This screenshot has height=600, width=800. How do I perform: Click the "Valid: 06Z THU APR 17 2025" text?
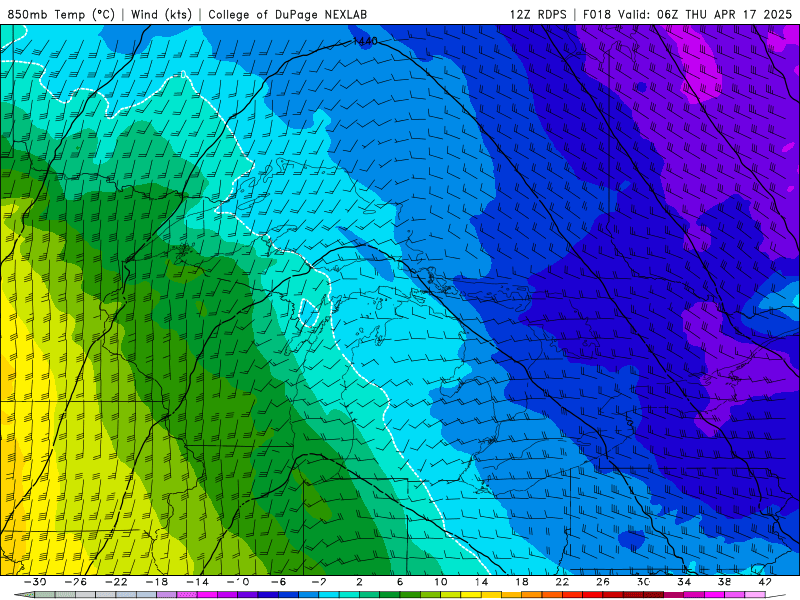pyautogui.click(x=705, y=14)
